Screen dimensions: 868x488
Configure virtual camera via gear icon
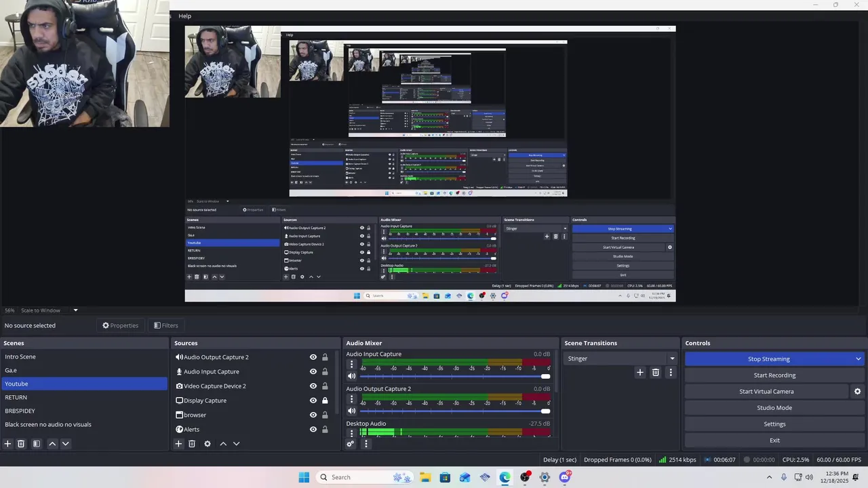pos(857,392)
